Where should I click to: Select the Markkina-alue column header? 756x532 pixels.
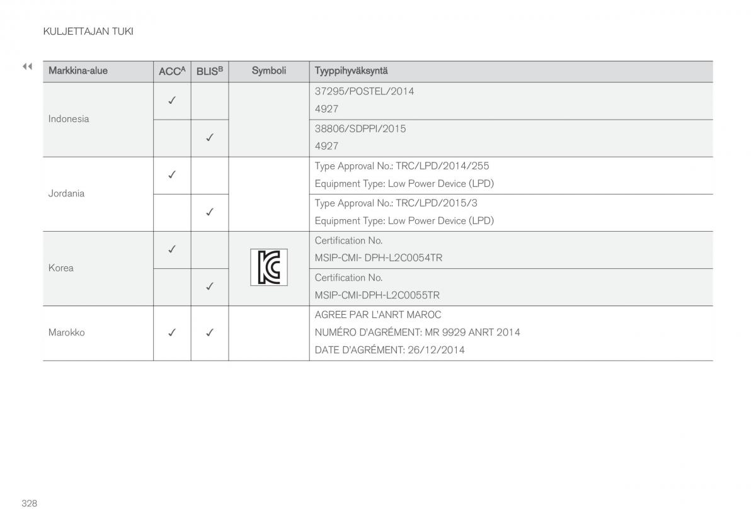pyautogui.click(x=78, y=71)
